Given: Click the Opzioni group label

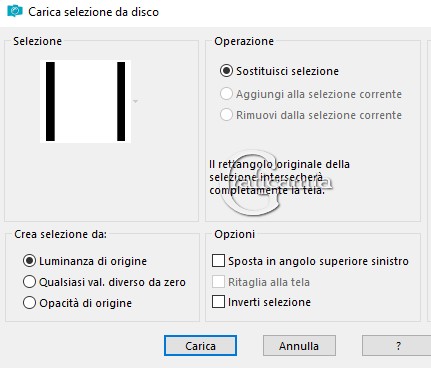Looking at the screenshot, I should pos(235,234).
